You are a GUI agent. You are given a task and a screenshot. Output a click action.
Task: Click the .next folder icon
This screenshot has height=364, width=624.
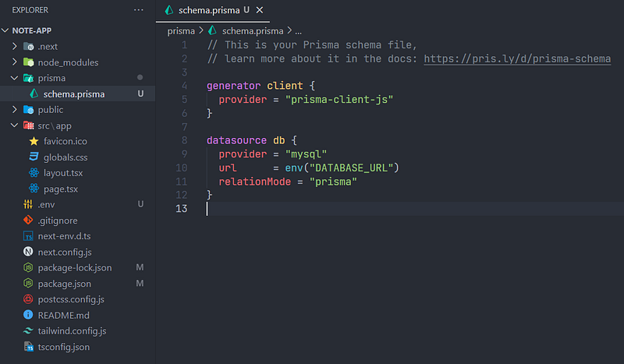coord(28,47)
